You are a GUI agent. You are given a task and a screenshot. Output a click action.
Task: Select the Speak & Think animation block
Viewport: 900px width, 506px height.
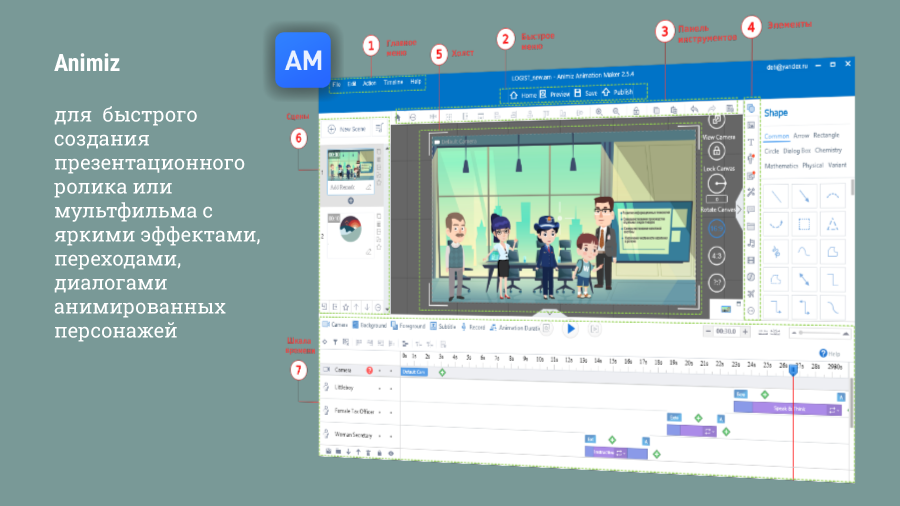pyautogui.click(x=788, y=408)
